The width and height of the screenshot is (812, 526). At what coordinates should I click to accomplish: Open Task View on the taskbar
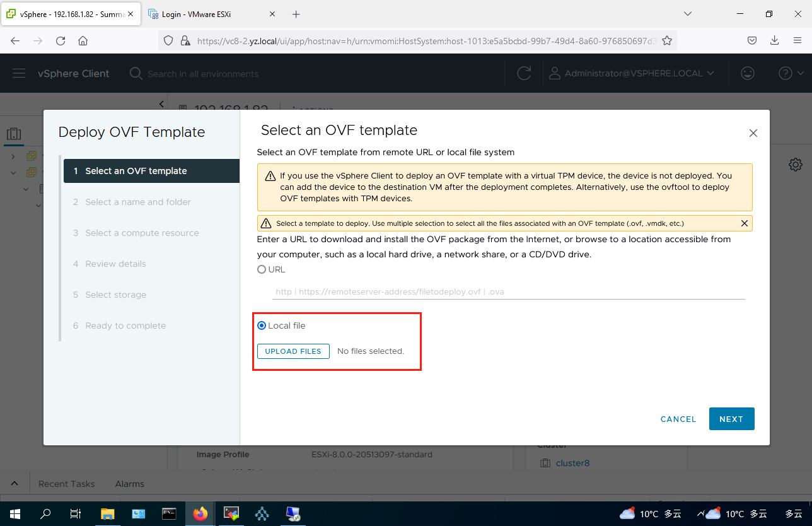(x=76, y=514)
